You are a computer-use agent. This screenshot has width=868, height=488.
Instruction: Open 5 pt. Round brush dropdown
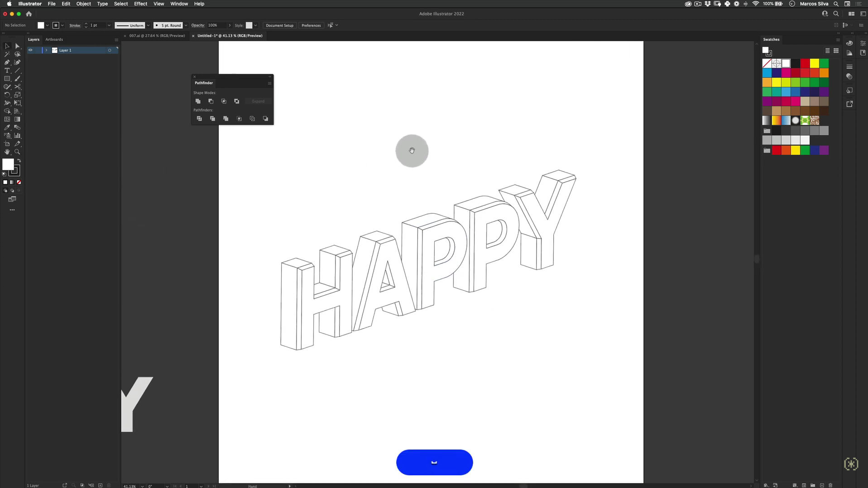click(186, 25)
